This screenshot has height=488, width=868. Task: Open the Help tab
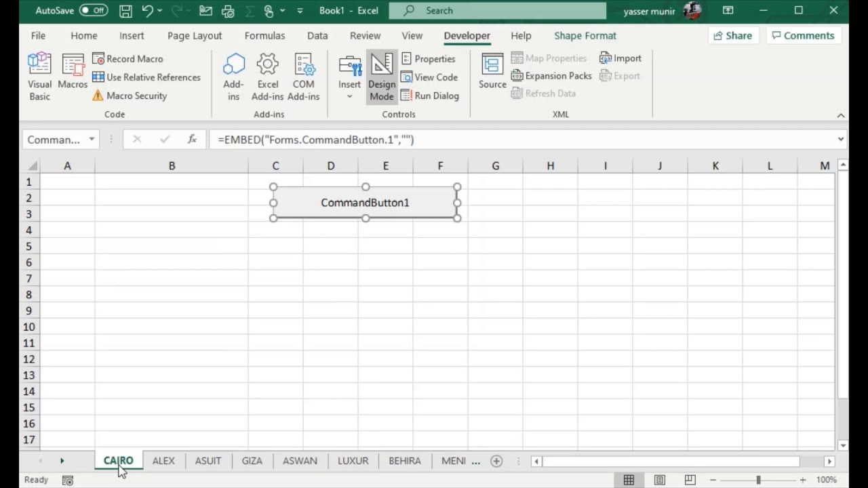(x=521, y=35)
